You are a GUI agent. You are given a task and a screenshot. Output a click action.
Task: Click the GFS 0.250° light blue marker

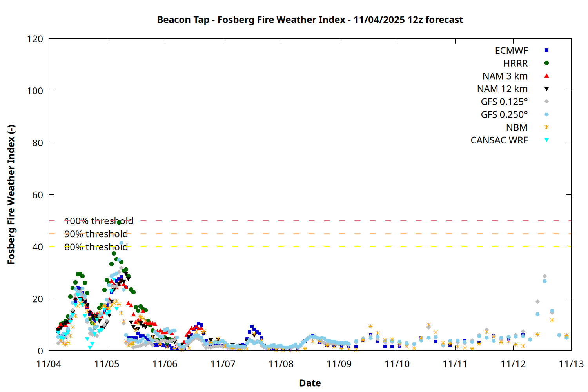[546, 114]
